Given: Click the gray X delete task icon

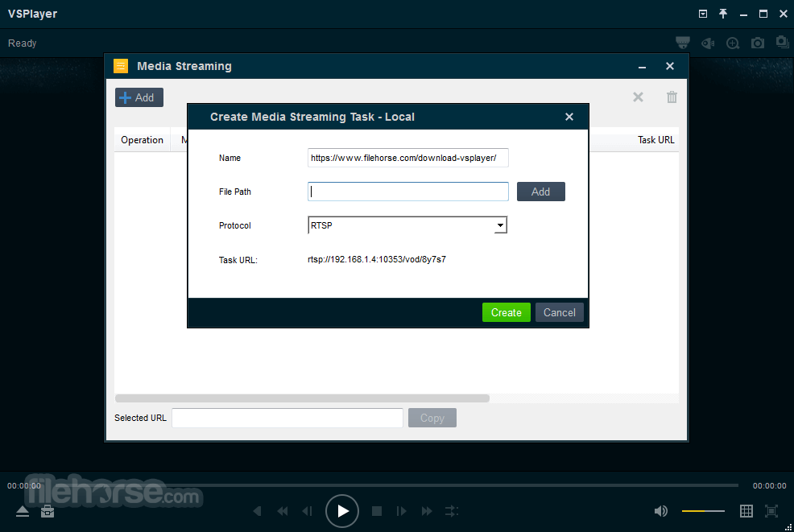Looking at the screenshot, I should pos(638,97).
